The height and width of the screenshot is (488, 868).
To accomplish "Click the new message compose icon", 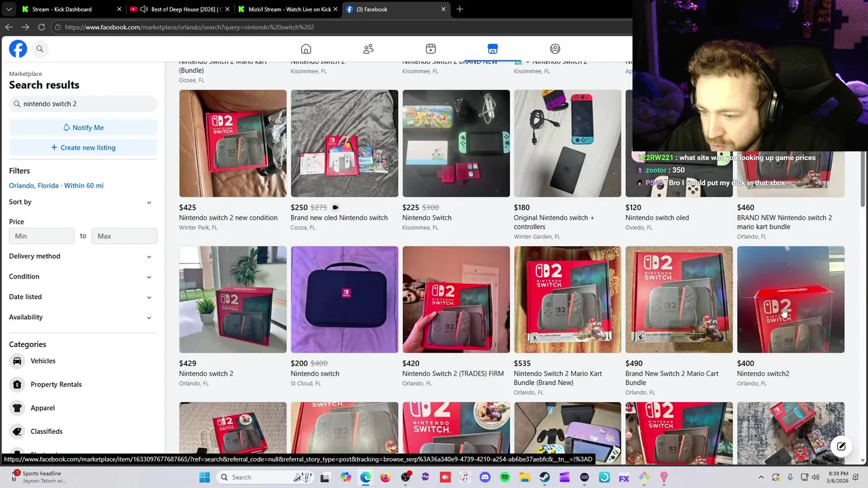I will tap(841, 446).
